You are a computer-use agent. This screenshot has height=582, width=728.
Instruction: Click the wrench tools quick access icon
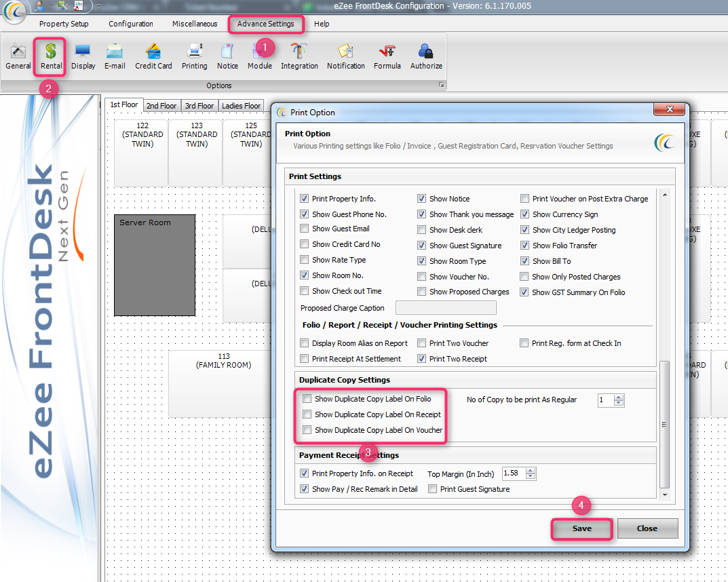pos(63,6)
